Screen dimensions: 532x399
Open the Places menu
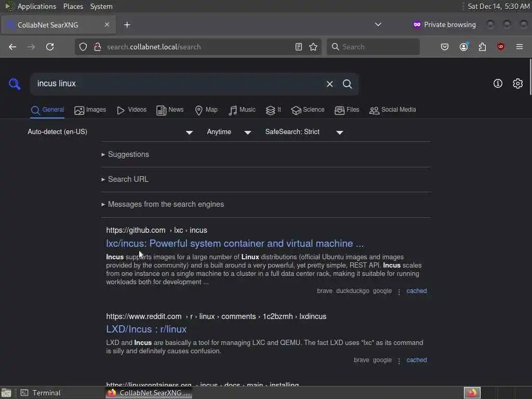pyautogui.click(x=73, y=6)
